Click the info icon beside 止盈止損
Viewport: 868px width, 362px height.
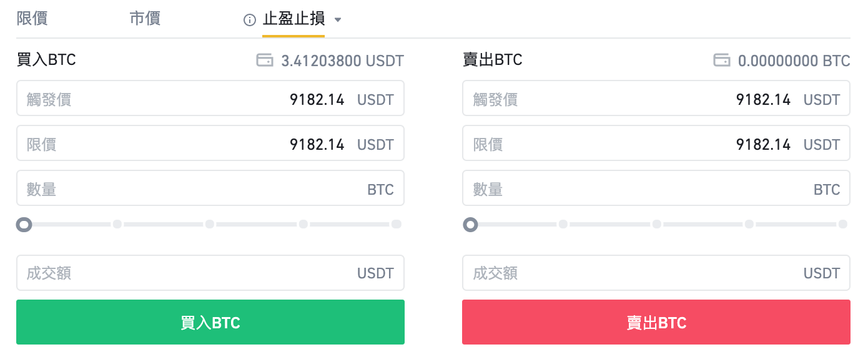250,20
